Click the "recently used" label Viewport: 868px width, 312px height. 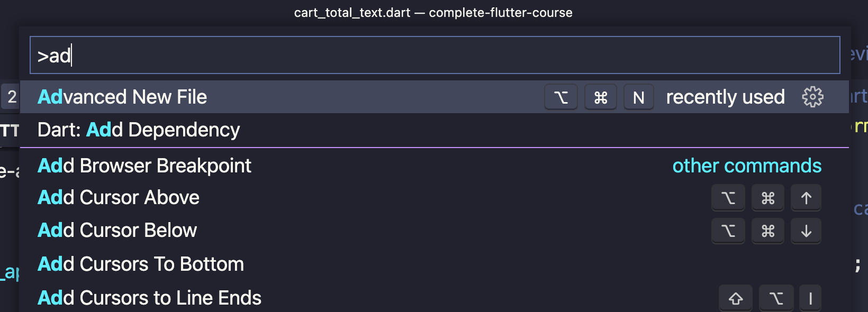tap(725, 97)
